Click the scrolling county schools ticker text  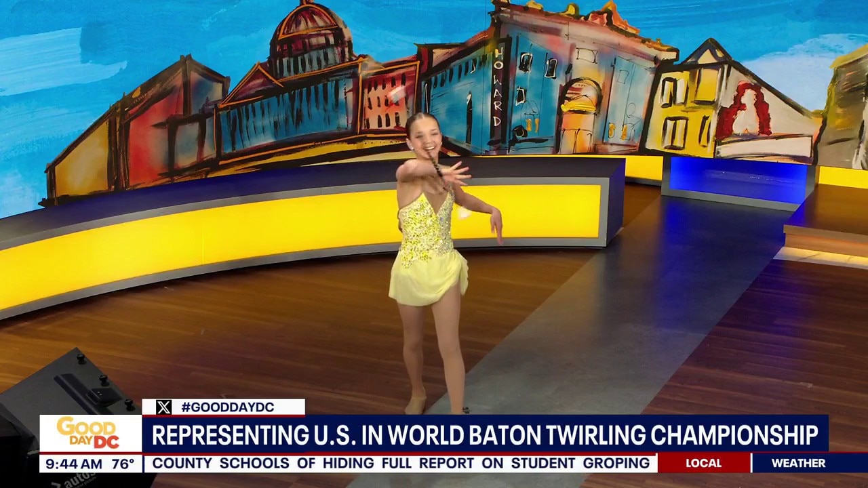pyautogui.click(x=401, y=463)
